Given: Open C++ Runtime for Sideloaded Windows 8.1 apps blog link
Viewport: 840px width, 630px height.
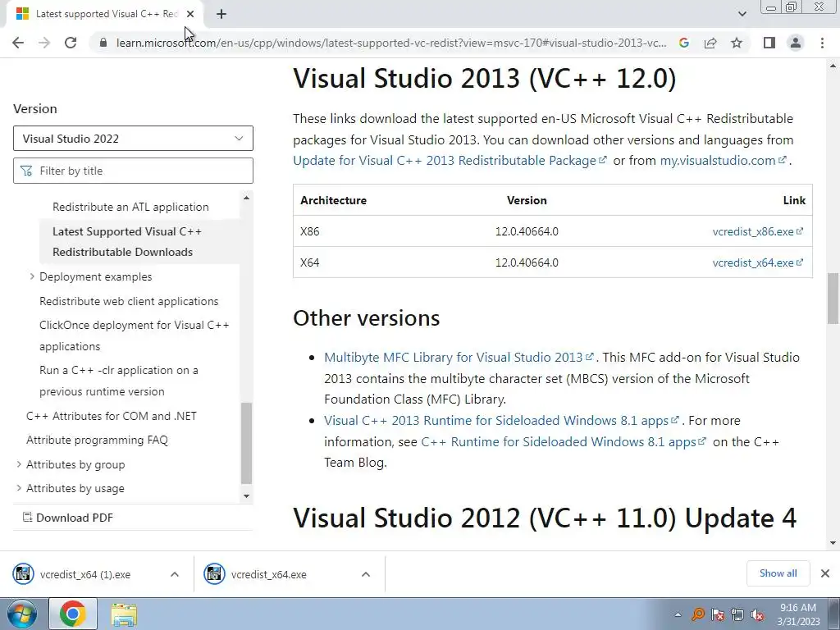Looking at the screenshot, I should [564, 441].
